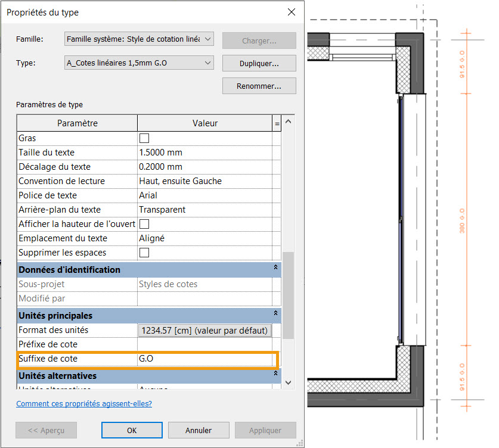Click the Annuler button
The image size is (499, 448).
(199, 430)
